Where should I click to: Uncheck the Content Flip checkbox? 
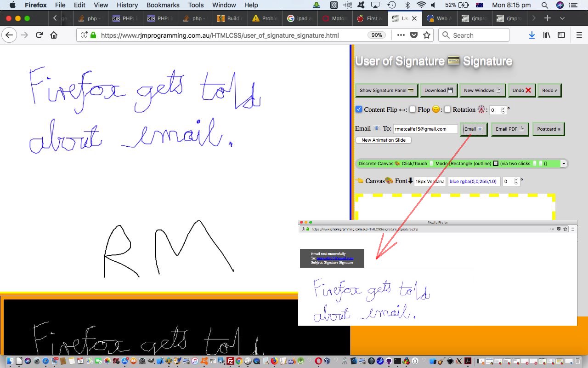pyautogui.click(x=359, y=109)
